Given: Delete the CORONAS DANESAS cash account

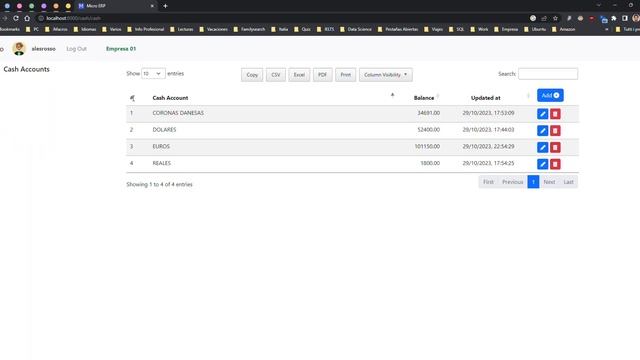Looking at the screenshot, I should 555,114.
